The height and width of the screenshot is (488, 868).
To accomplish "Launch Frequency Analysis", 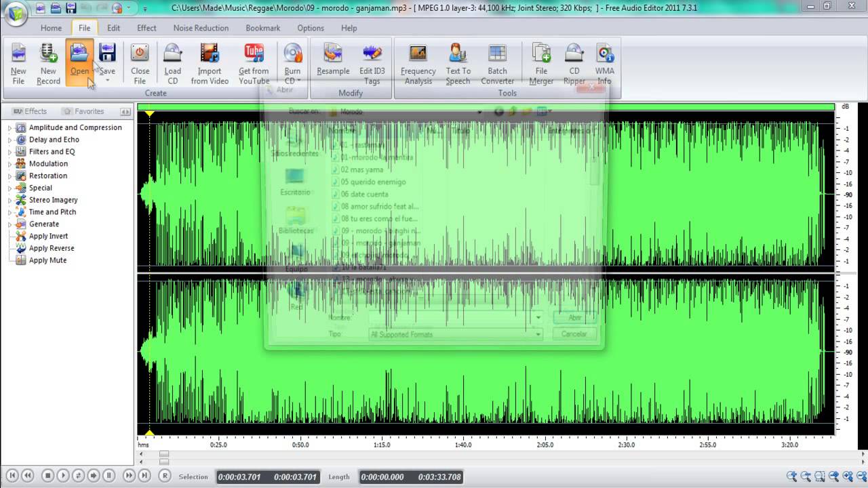I will 418,64.
